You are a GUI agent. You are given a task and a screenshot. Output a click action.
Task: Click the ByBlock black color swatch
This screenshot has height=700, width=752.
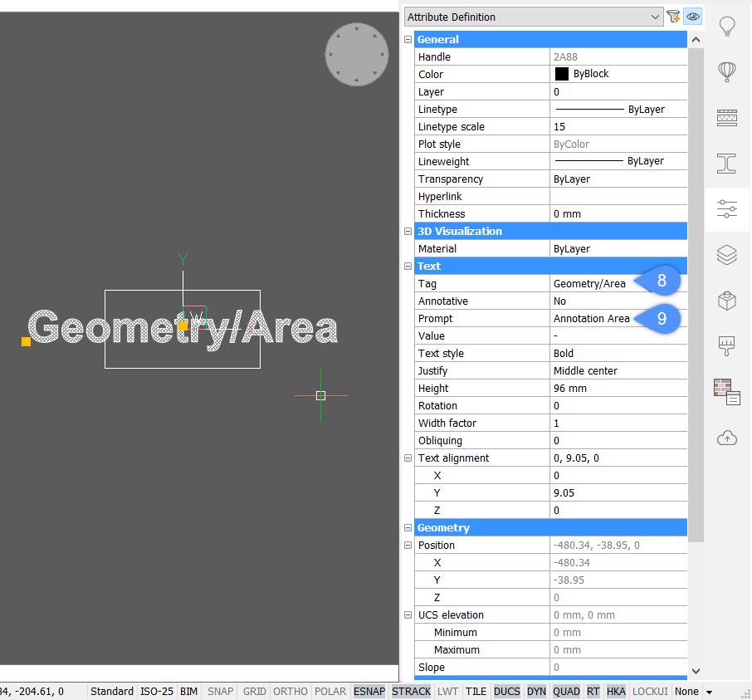point(562,74)
